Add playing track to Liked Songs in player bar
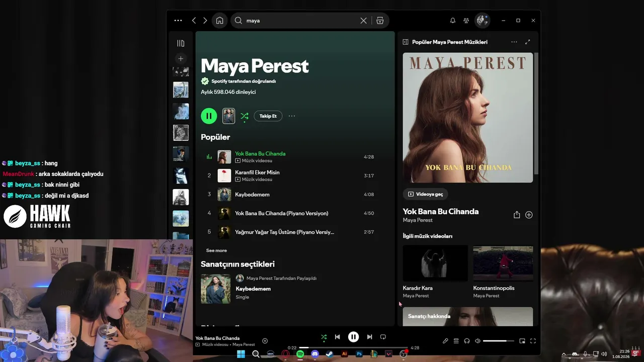This screenshot has height=362, width=644. coord(265,341)
